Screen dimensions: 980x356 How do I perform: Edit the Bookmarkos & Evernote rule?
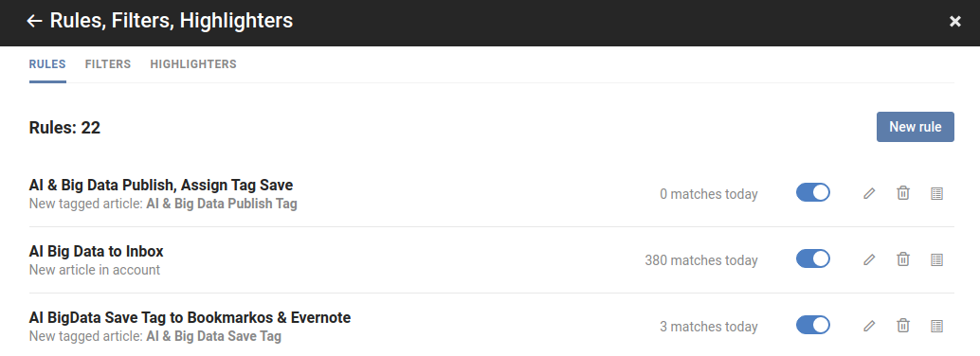pos(869,326)
